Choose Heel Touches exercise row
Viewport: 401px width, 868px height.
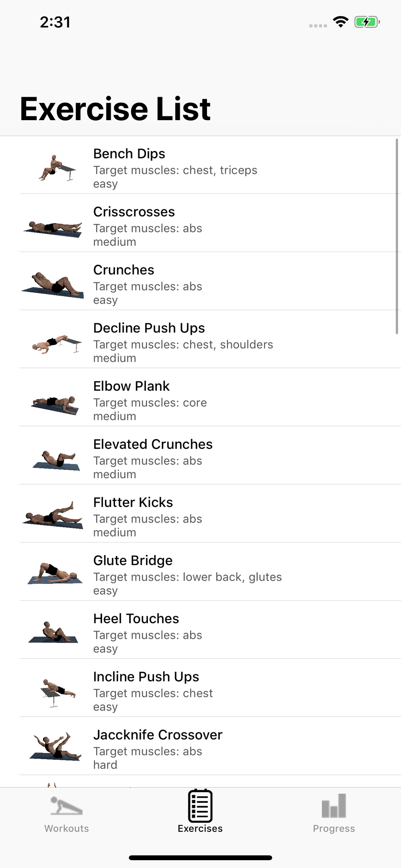(210, 630)
